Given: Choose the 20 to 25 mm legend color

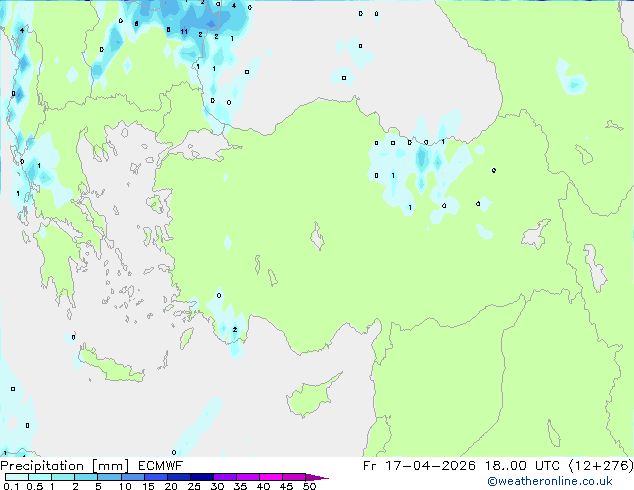Looking at the screenshot, I should (178, 477).
